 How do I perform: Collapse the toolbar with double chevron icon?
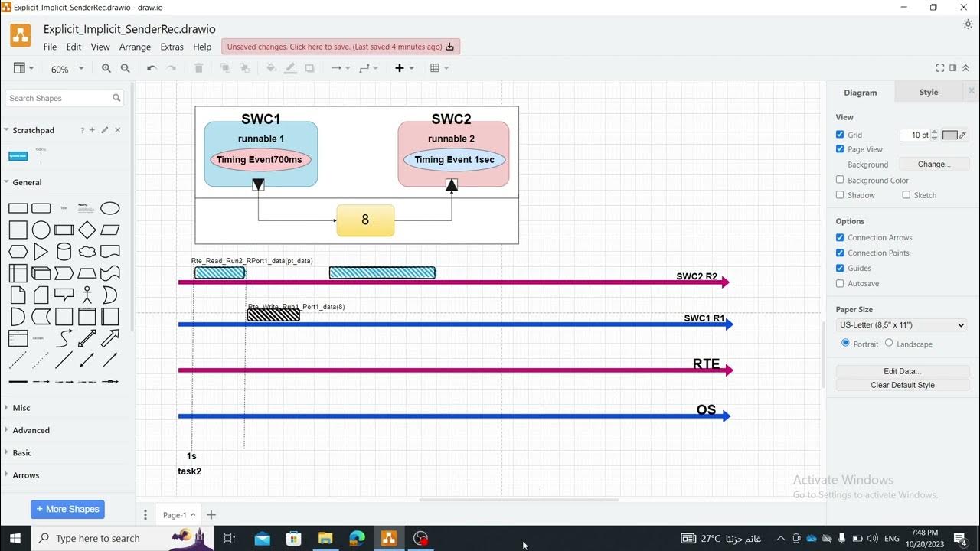click(x=965, y=68)
